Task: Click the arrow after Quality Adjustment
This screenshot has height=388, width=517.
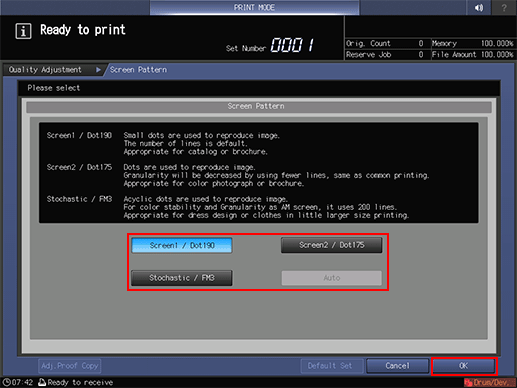Action: click(x=98, y=70)
